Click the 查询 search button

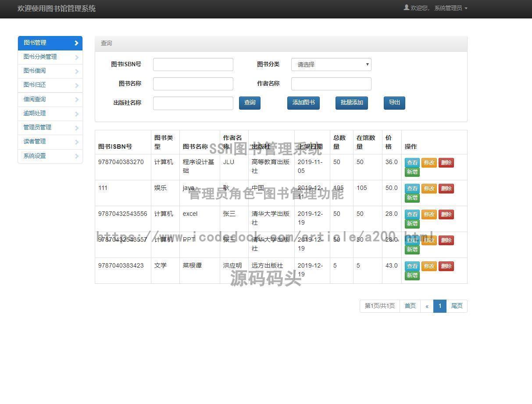pyautogui.click(x=249, y=103)
